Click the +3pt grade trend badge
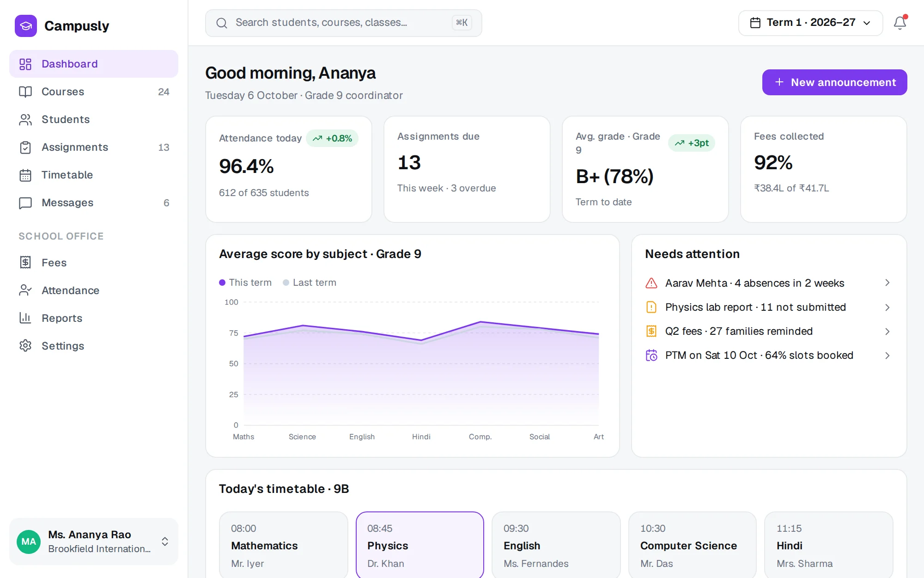This screenshot has width=924, height=578. point(692,143)
